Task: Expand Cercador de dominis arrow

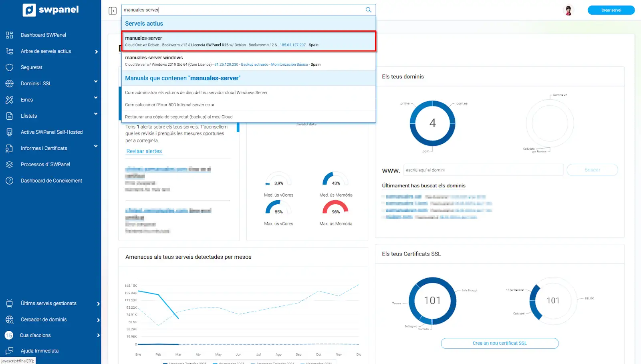Action: click(99, 320)
